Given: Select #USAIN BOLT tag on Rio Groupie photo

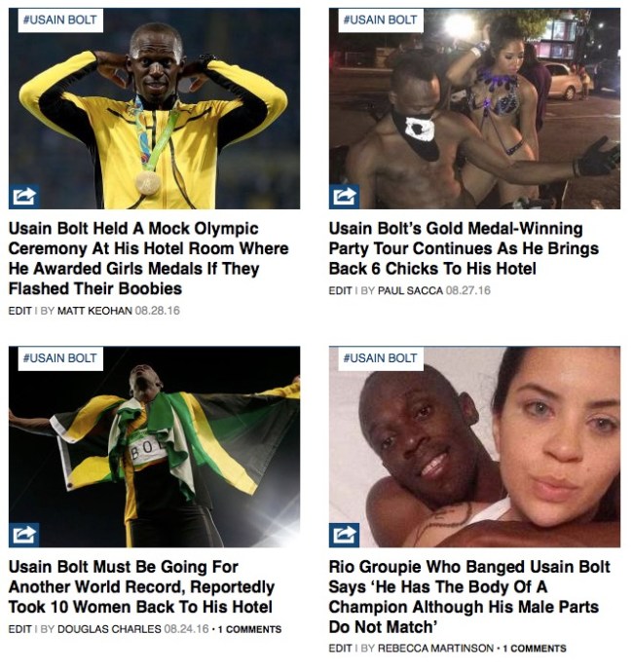Looking at the screenshot, I should tap(381, 358).
